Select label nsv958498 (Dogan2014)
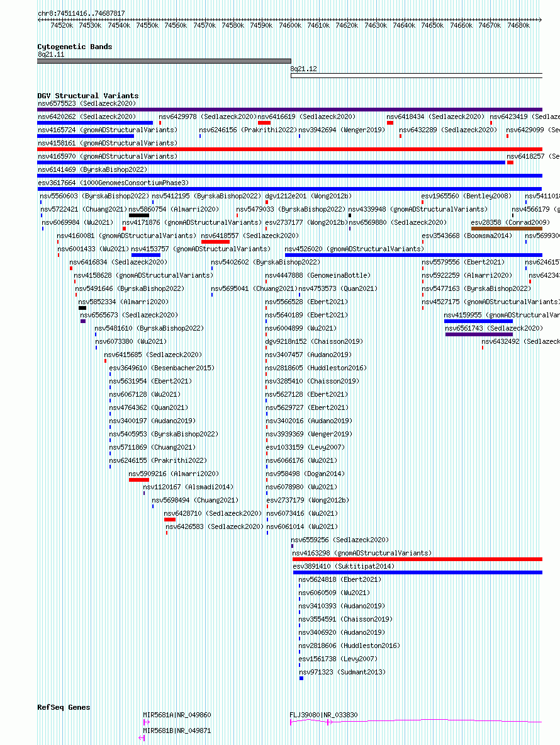Viewport: 560px width, 745px height. click(305, 474)
